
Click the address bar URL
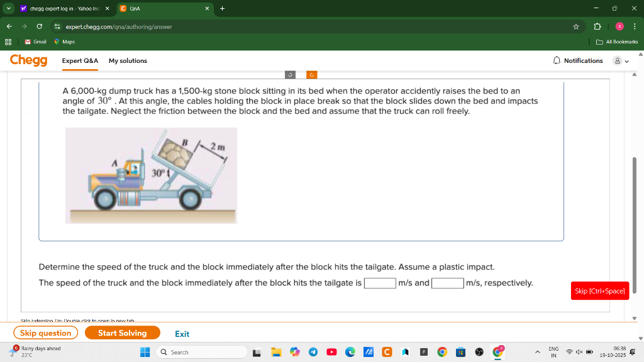119,26
